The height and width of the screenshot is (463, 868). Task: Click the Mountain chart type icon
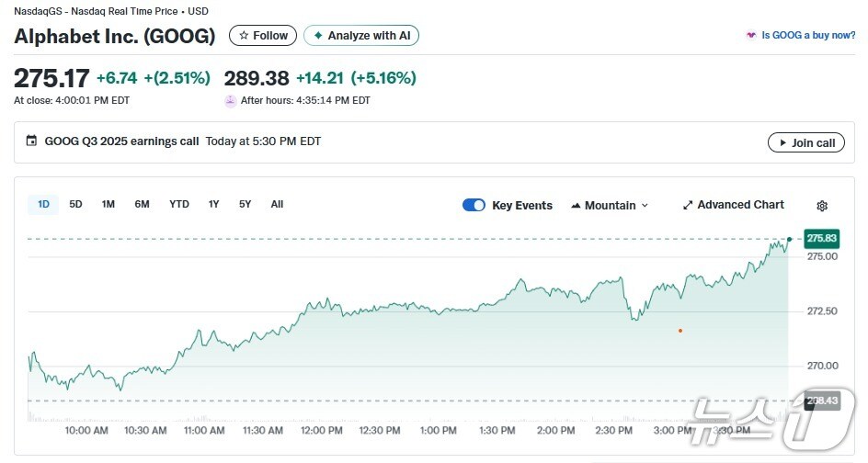[x=576, y=206]
